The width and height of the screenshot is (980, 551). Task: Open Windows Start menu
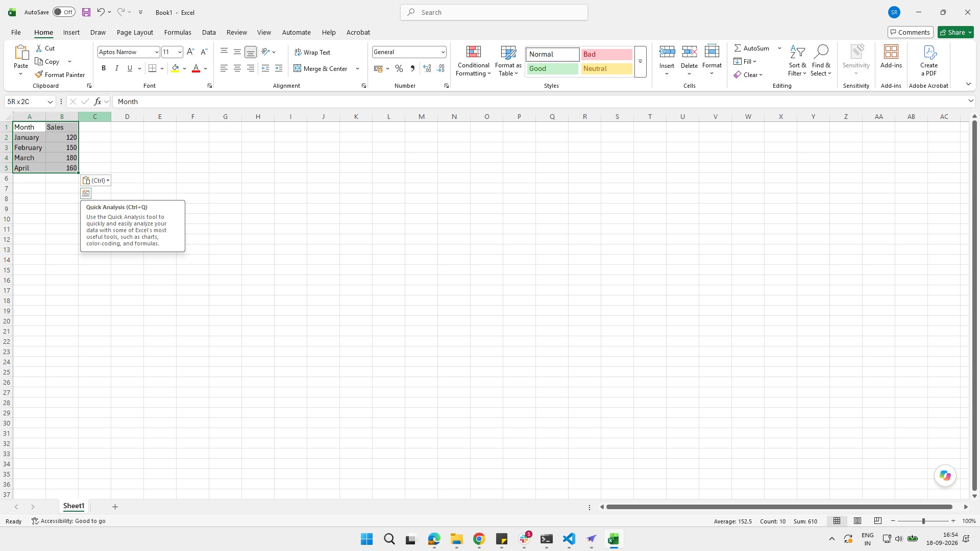coord(366,539)
